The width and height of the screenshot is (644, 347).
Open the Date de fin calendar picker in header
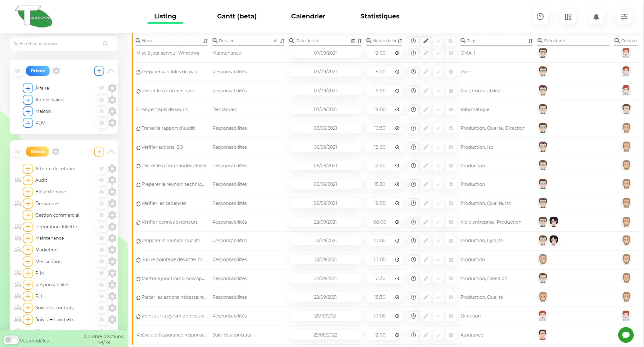point(353,41)
